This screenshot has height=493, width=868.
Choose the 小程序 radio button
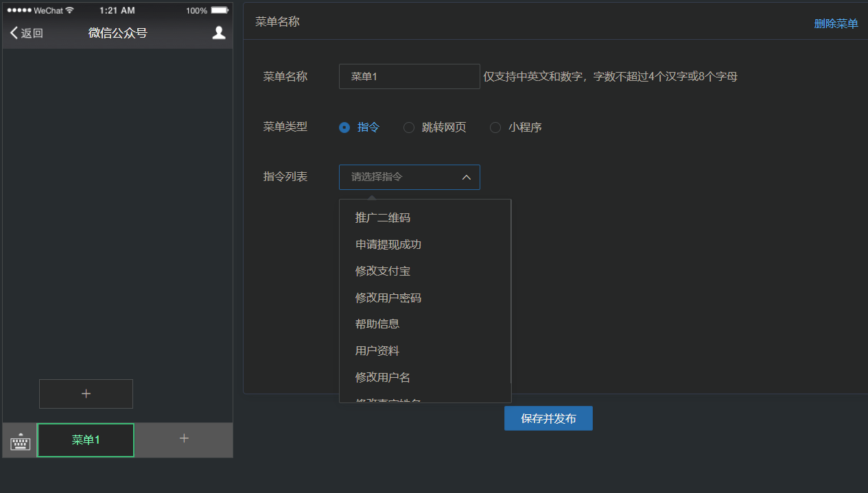[495, 128]
